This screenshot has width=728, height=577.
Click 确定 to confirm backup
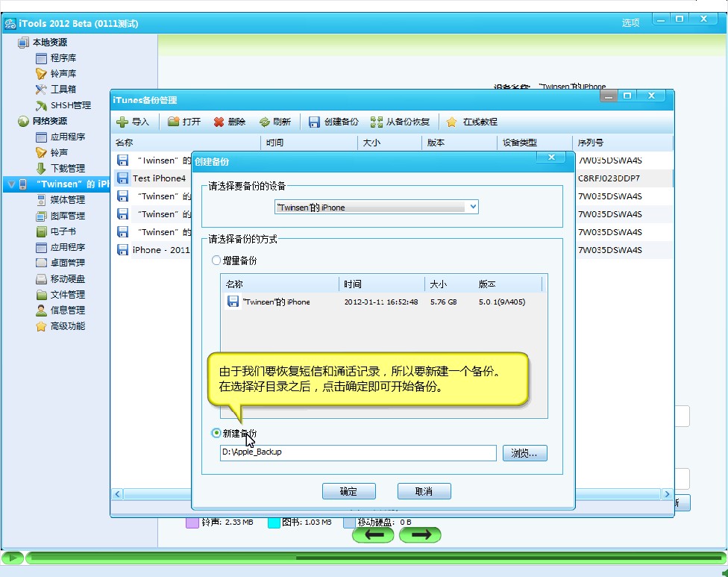[348, 491]
